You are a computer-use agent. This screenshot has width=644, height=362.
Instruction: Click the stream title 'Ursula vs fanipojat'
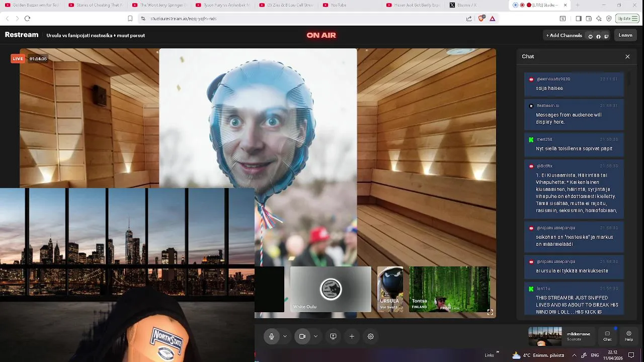96,36
